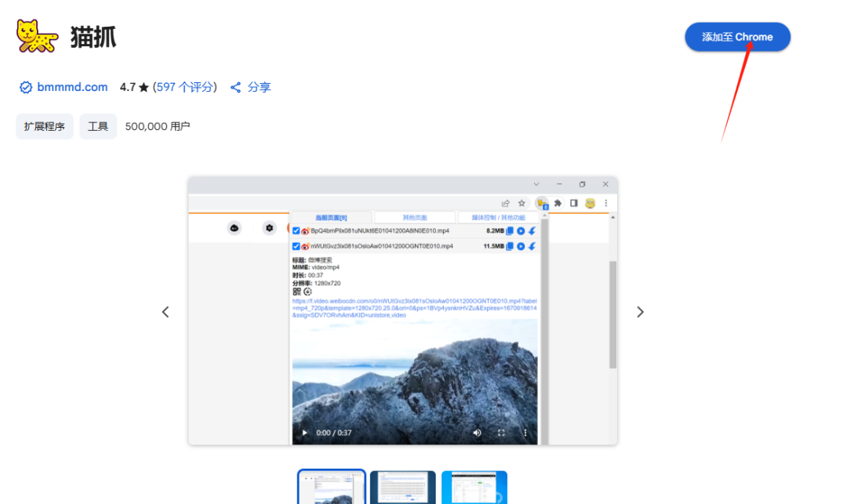
Task: Click the verified badge icon beside bmmmd.com
Action: coord(25,88)
